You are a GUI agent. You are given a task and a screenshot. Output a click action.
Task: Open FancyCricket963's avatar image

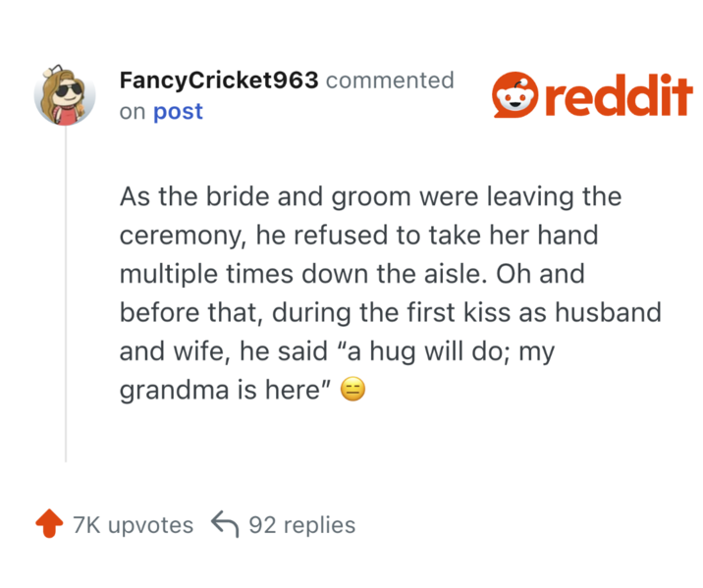tap(65, 96)
